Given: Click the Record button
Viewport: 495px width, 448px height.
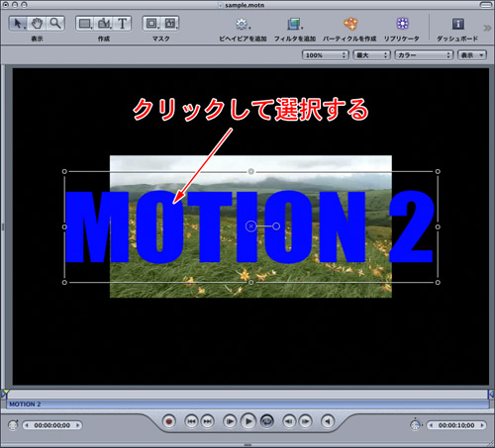Looking at the screenshot, I should pyautogui.click(x=169, y=421).
